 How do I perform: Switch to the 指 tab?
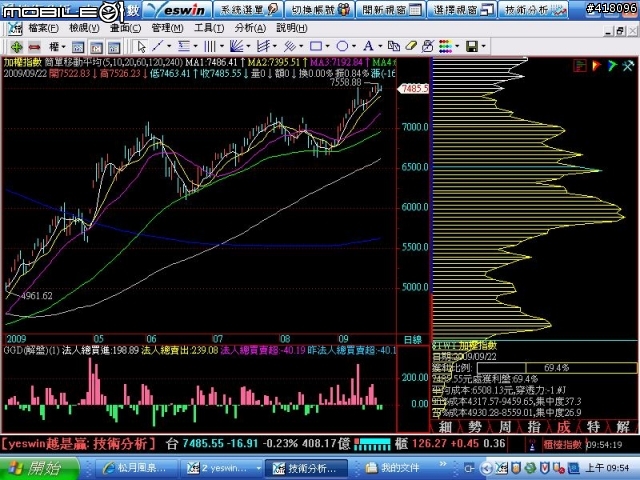point(534,427)
